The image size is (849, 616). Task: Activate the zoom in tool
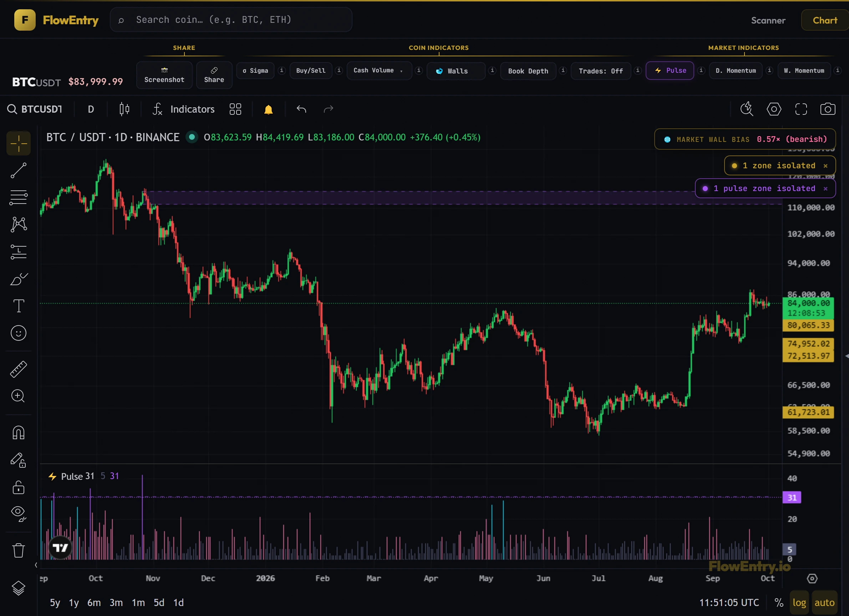[x=18, y=396]
